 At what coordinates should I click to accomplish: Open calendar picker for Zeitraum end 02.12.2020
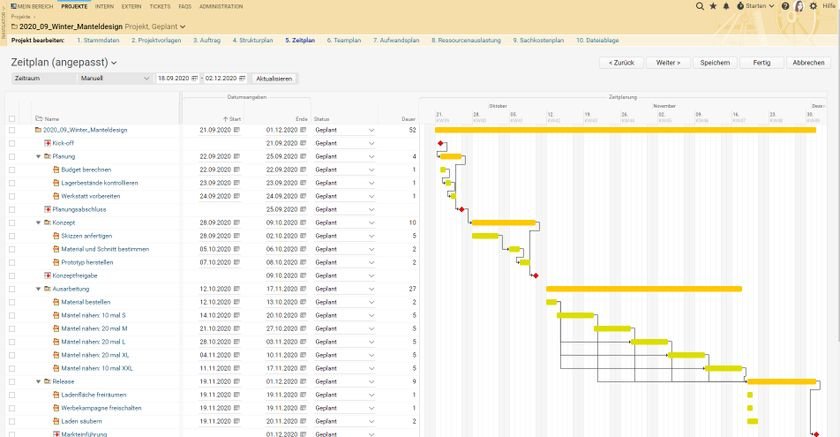click(x=242, y=78)
